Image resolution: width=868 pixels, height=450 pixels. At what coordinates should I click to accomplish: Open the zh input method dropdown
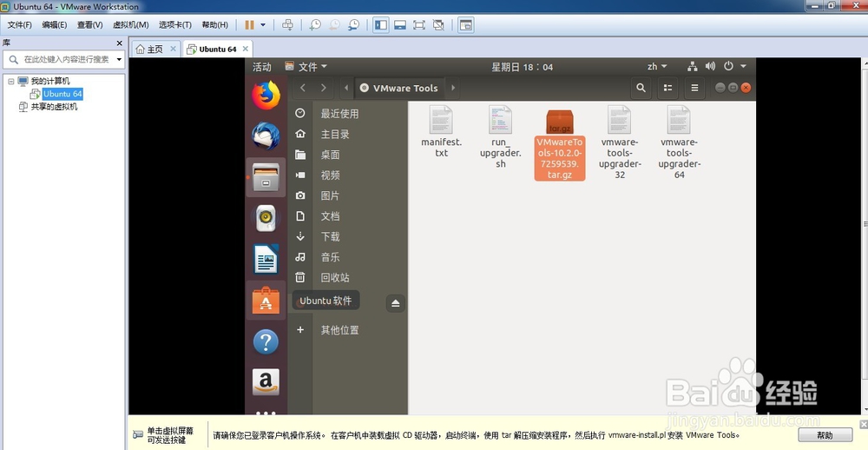657,67
